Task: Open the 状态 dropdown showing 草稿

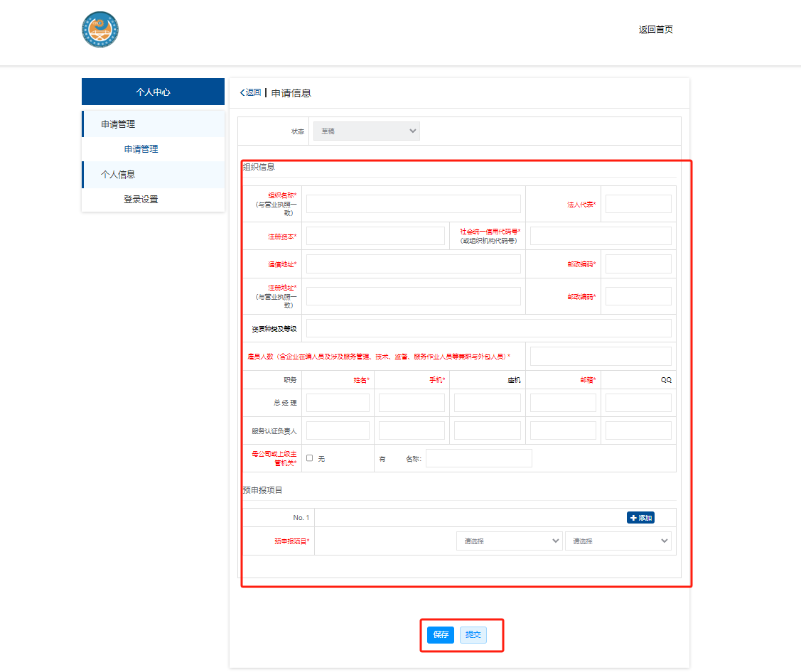Action: [x=366, y=131]
